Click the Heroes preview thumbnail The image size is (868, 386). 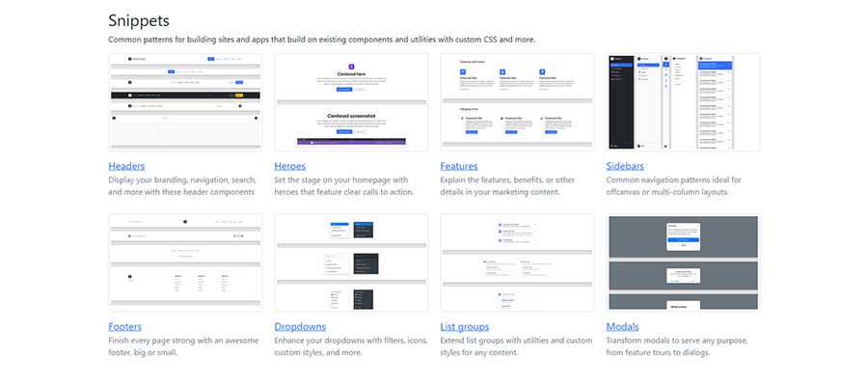[351, 102]
